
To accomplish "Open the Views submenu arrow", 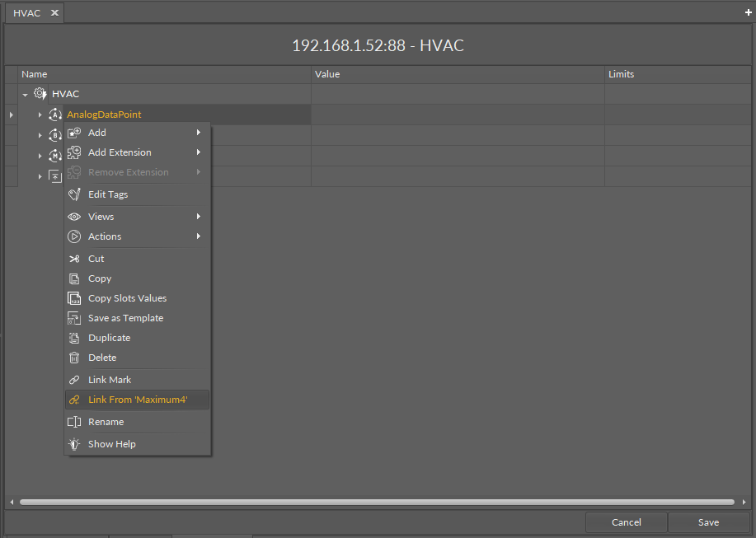I will (x=199, y=217).
